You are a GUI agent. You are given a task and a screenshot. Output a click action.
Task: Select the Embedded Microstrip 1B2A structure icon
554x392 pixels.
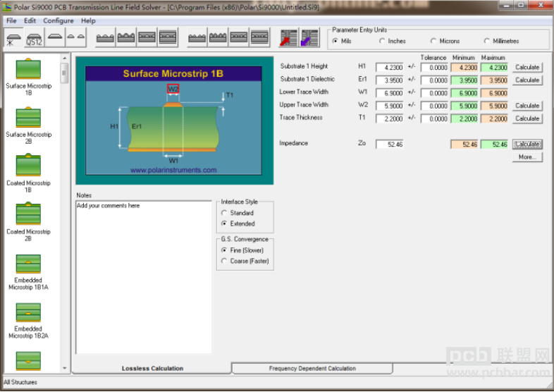28,312
